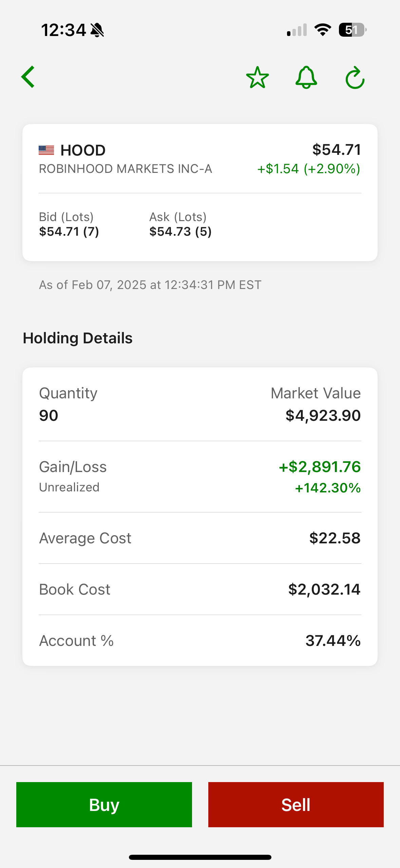The height and width of the screenshot is (868, 400).
Task: Tap the US flag icon beside HOOD
Action: coord(46,150)
